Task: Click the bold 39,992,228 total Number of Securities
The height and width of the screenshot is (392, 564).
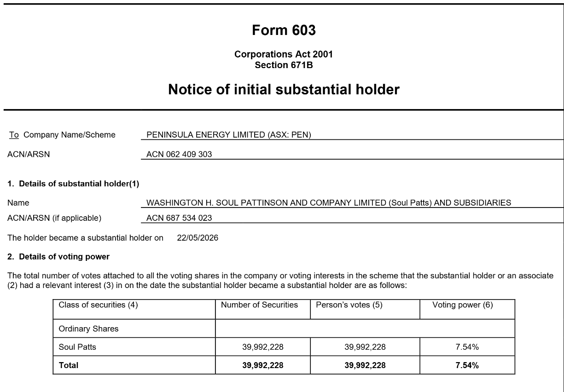Action: click(x=263, y=365)
